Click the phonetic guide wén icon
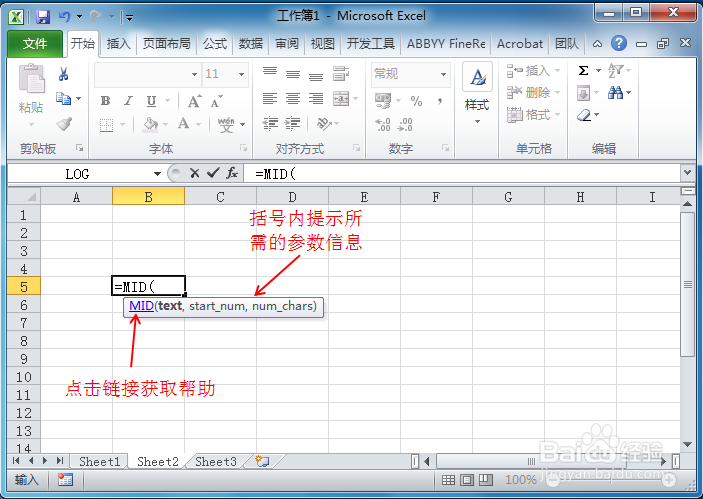 pyautogui.click(x=226, y=124)
